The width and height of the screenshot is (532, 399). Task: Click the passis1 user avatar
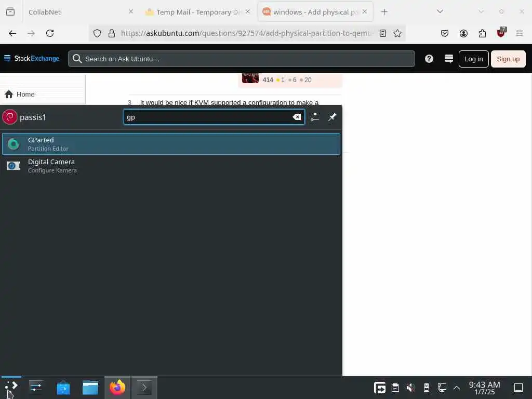click(x=9, y=117)
